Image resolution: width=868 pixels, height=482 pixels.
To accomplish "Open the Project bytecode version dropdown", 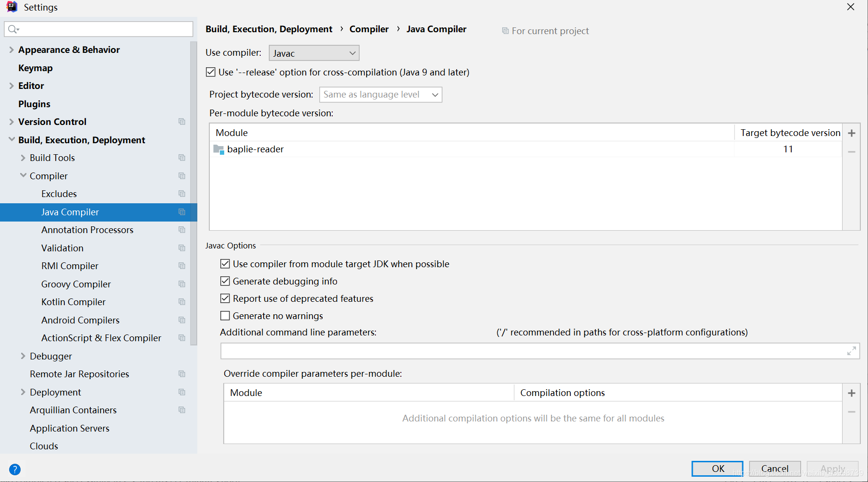I will click(x=380, y=95).
